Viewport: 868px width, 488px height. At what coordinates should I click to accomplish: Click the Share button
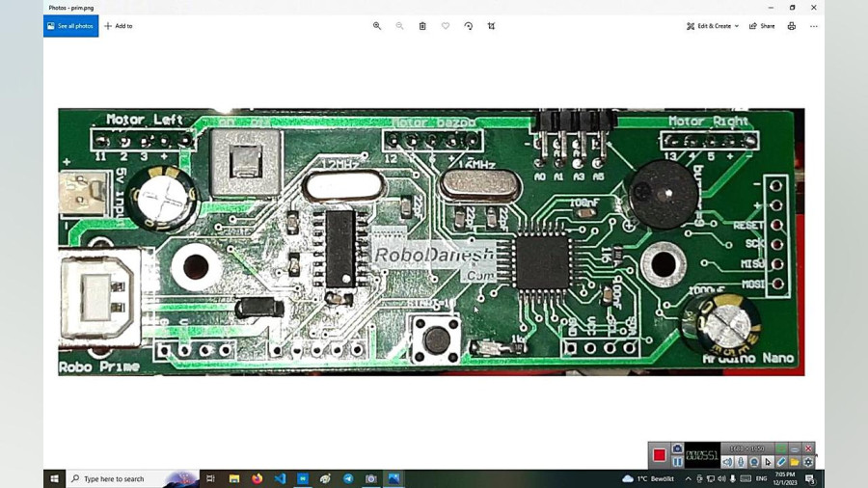(762, 26)
